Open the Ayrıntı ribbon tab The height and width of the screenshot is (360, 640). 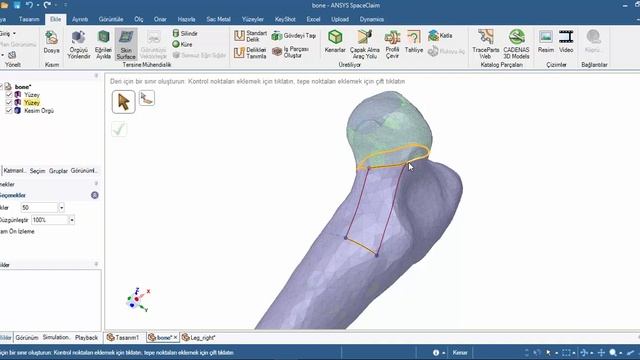[80, 19]
